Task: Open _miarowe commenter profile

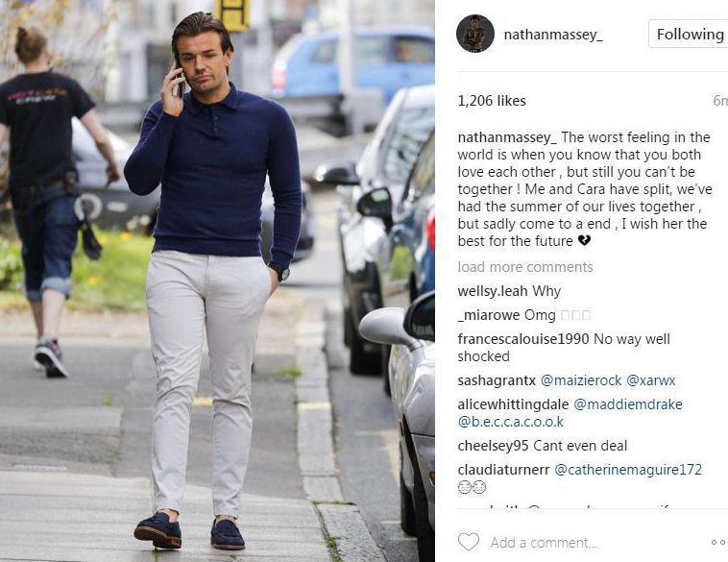Action: [489, 315]
